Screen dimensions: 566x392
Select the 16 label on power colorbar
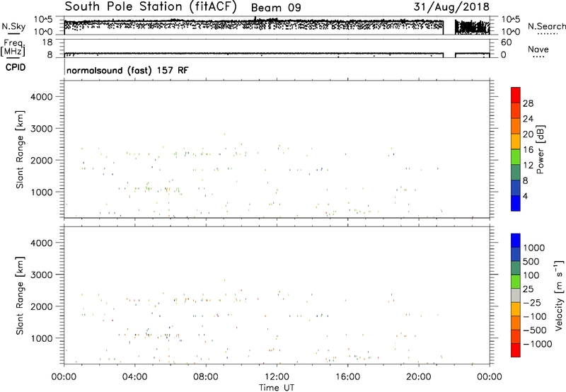[528, 150]
